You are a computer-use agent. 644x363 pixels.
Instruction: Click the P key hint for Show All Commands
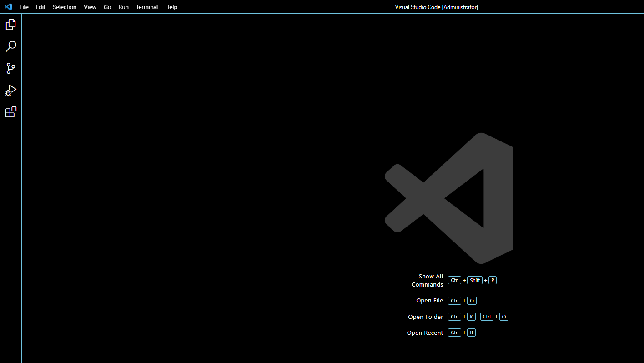click(x=493, y=280)
